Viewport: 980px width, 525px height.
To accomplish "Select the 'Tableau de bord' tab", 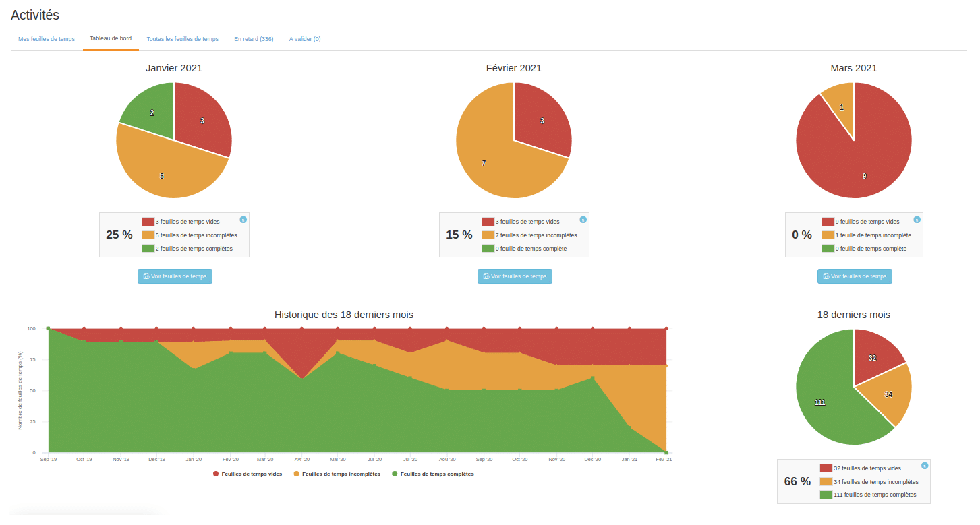I will (x=111, y=39).
